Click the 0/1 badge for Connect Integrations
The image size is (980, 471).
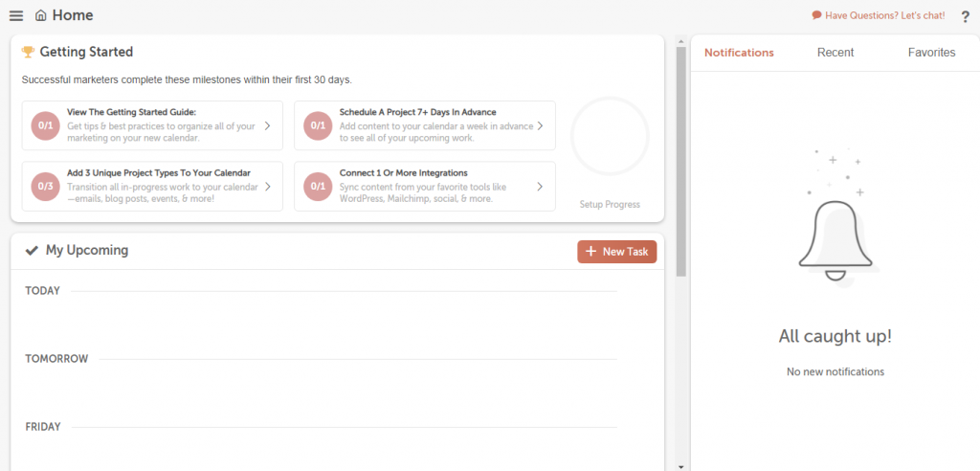pos(318,187)
